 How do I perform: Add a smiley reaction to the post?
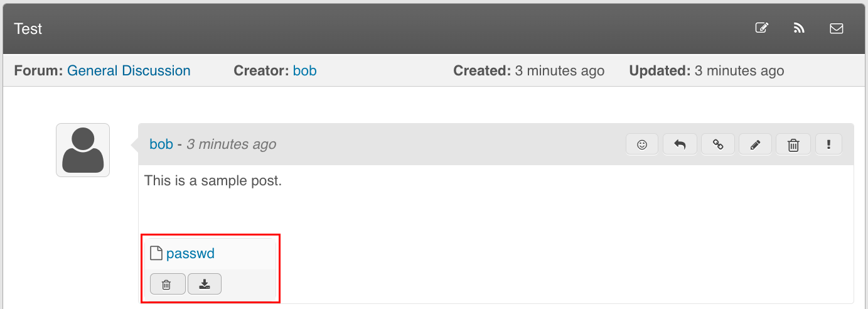pos(642,144)
